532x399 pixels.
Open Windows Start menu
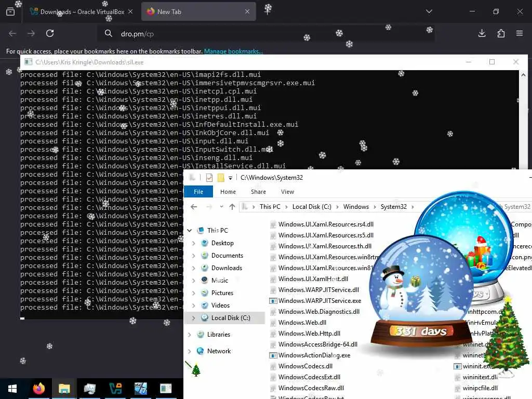pyautogui.click(x=12, y=389)
